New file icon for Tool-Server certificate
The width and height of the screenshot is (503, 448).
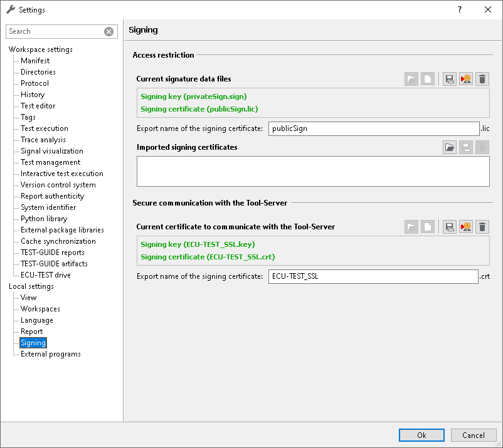[428, 227]
